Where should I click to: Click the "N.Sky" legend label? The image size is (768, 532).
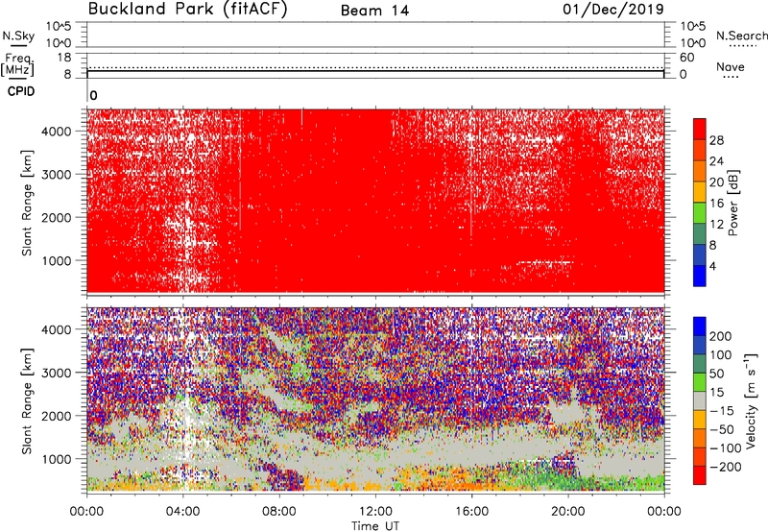point(18,36)
